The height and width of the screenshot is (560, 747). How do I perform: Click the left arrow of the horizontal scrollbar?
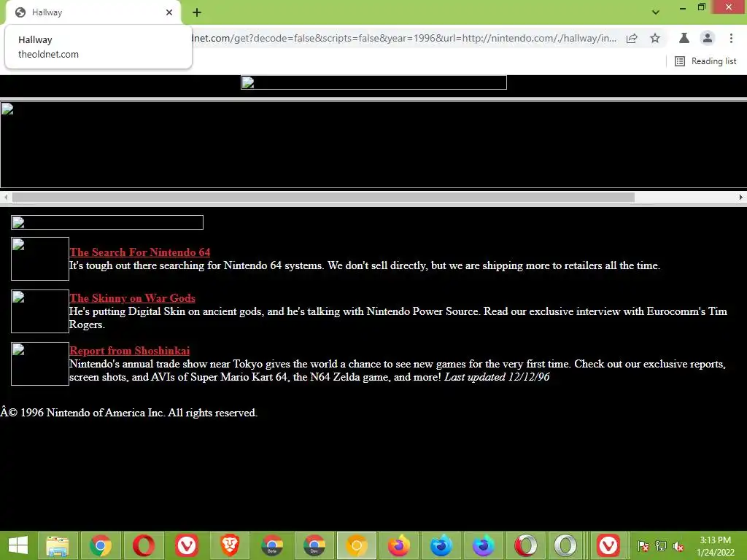6,197
